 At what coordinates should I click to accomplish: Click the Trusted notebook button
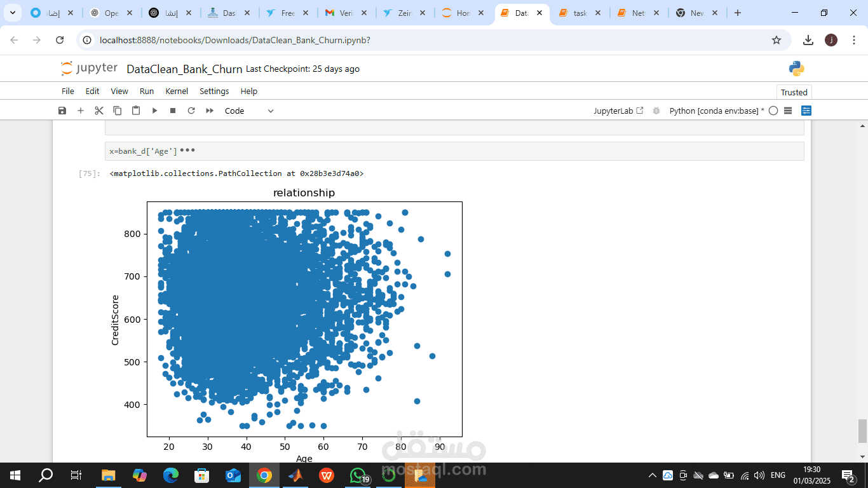tap(794, 92)
